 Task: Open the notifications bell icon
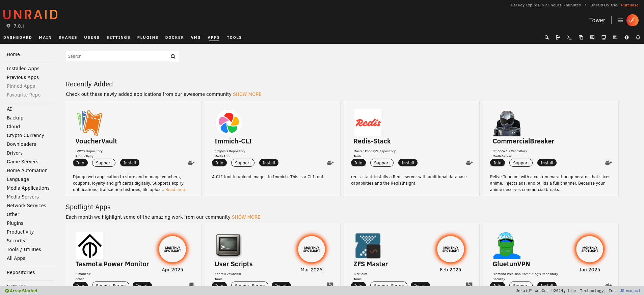(638, 37)
